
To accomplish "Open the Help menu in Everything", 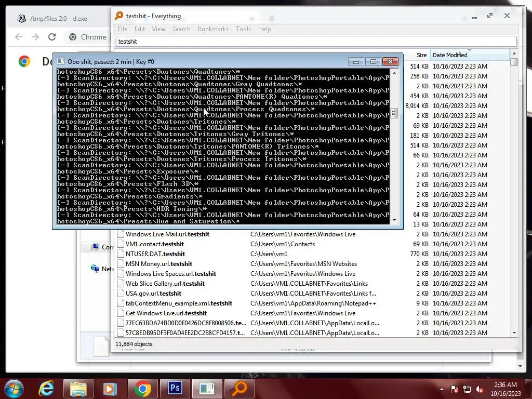I will point(264,29).
